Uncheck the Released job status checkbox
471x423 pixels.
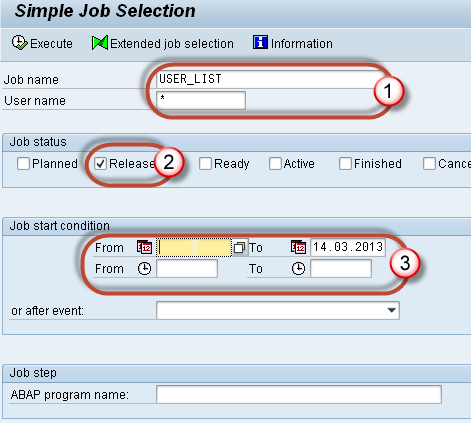pyautogui.click(x=100, y=164)
